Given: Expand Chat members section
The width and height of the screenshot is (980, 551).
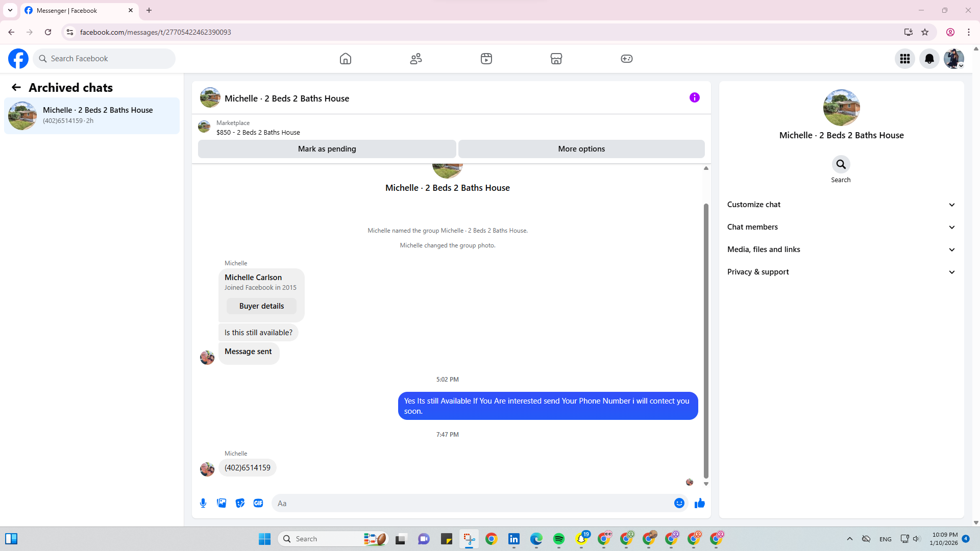Looking at the screenshot, I should (841, 227).
